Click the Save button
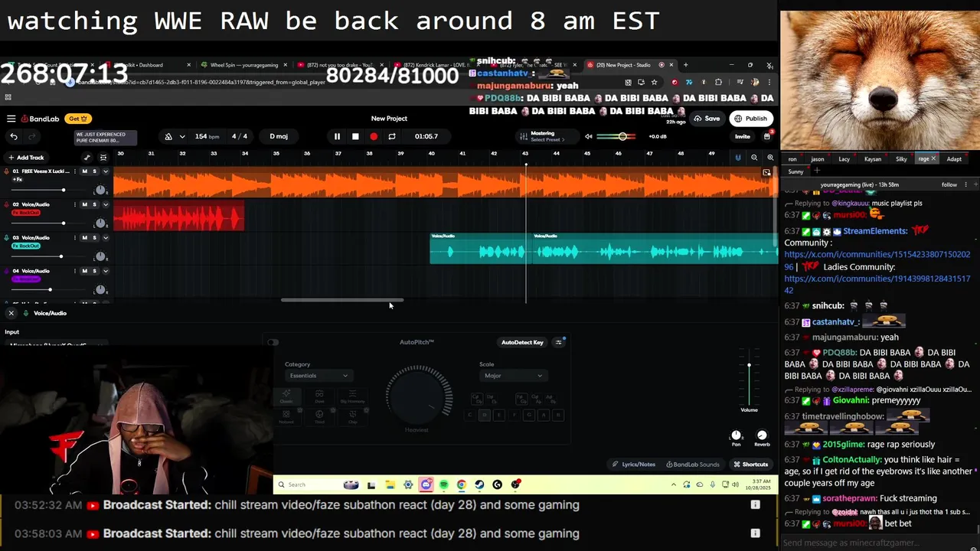980x551 pixels. (707, 119)
